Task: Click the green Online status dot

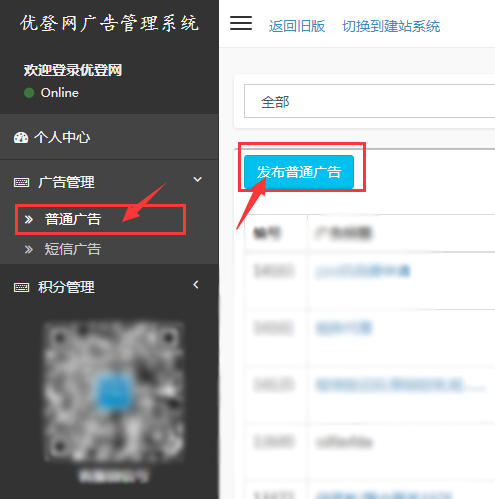Action: pos(29,93)
